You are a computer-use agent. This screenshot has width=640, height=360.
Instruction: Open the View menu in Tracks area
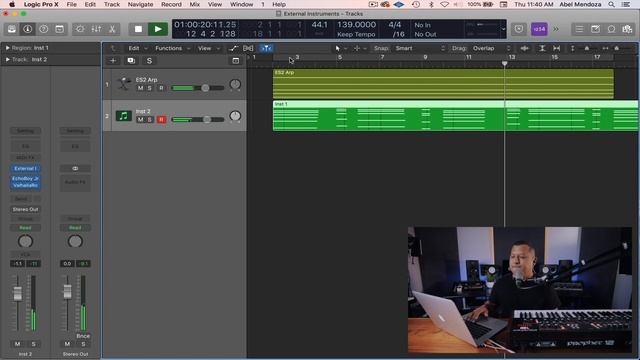coord(209,48)
